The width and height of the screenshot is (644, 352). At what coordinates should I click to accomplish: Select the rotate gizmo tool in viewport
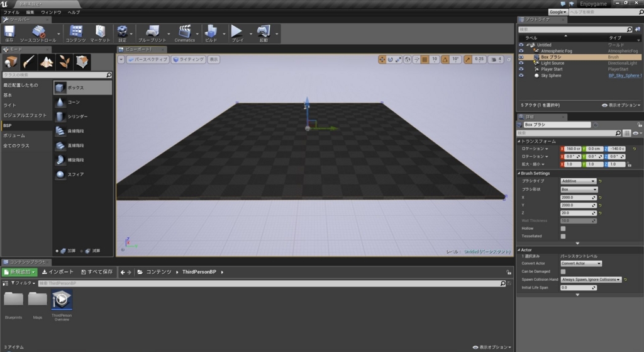(390, 60)
